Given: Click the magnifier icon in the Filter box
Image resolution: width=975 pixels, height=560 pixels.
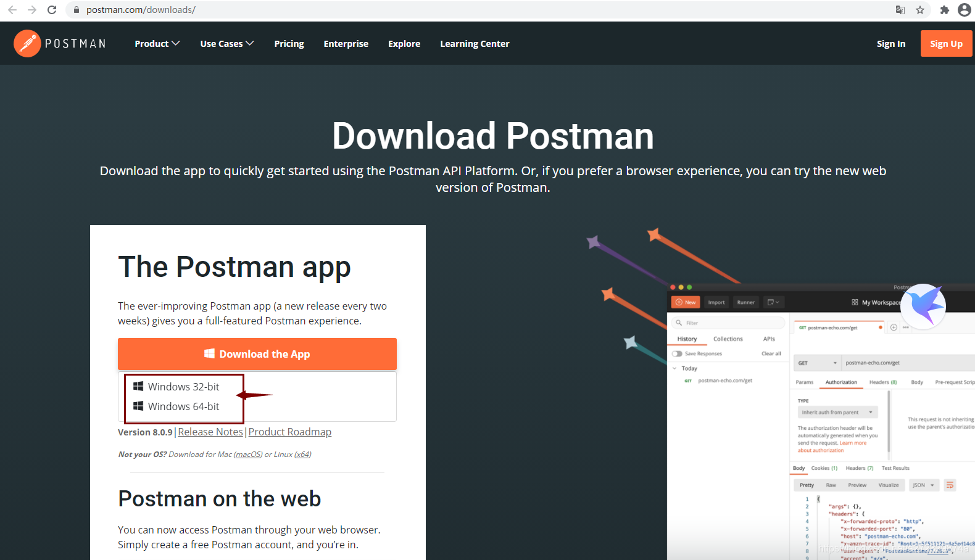Looking at the screenshot, I should 679,323.
